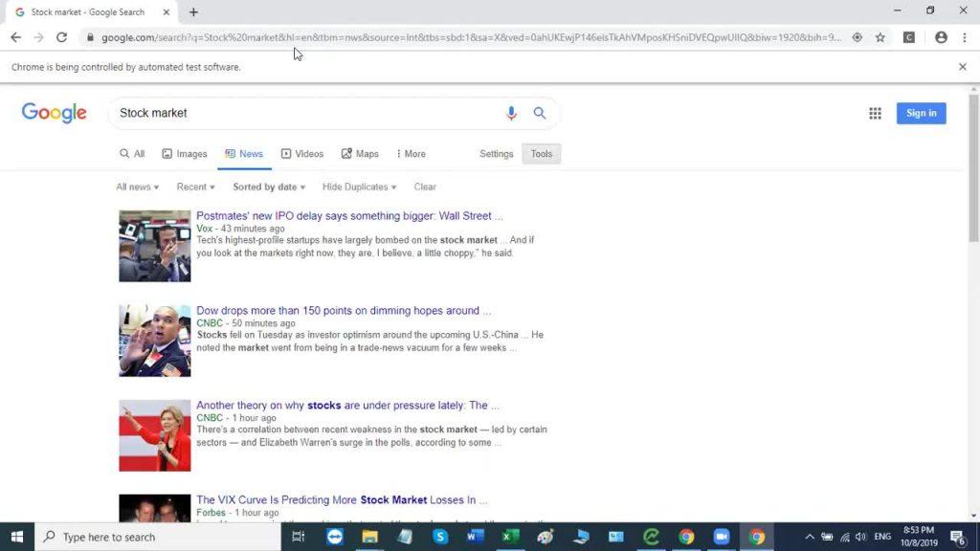Click the Dow drops article thumbnail
Viewport: 980px width, 551px height.
click(x=155, y=342)
